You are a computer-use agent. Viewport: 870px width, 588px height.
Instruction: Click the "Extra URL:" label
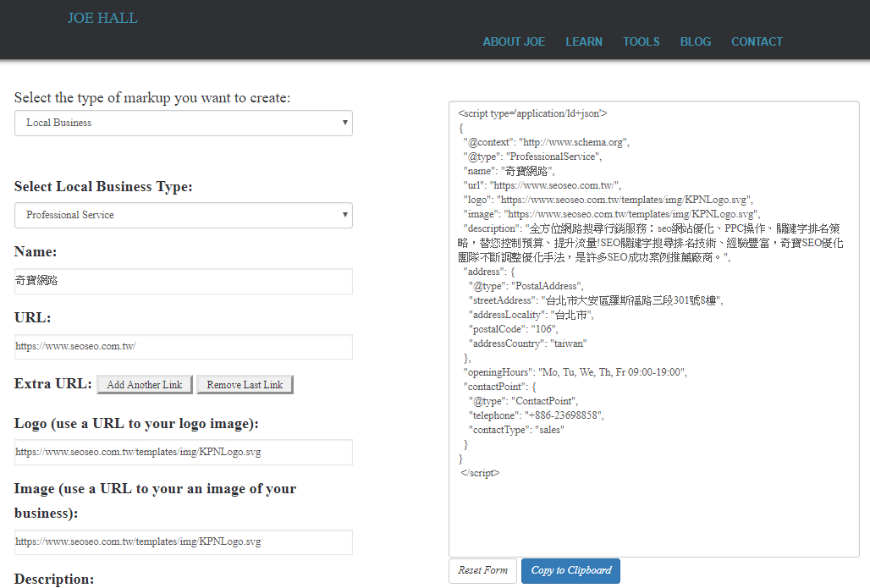pos(52,384)
